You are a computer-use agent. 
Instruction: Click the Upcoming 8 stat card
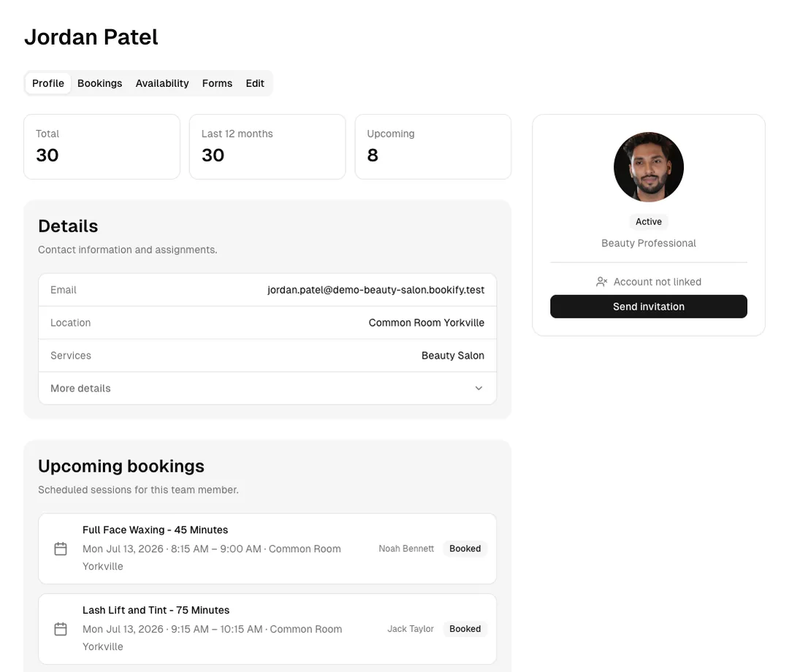(433, 147)
